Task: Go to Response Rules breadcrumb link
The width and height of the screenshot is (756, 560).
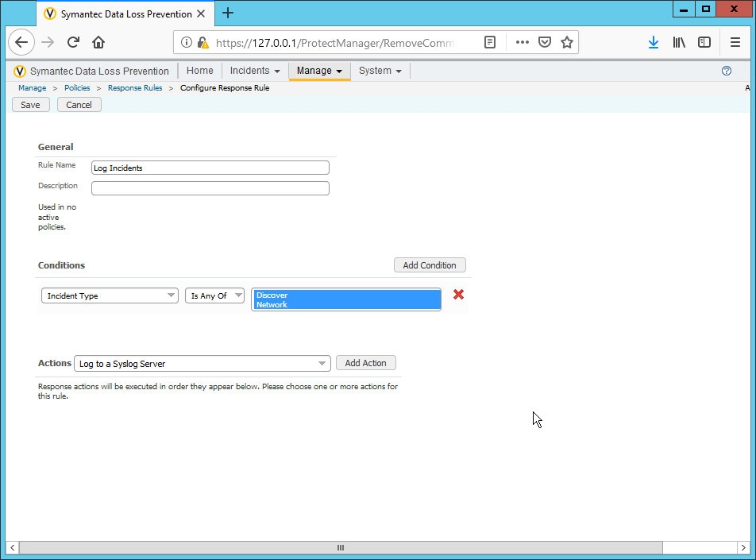Action: coord(135,88)
